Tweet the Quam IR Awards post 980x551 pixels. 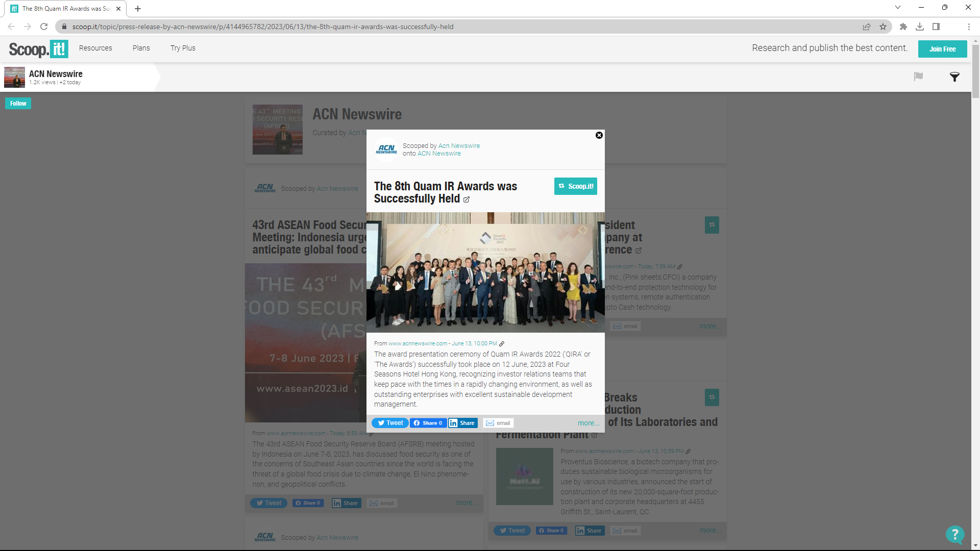coord(390,423)
